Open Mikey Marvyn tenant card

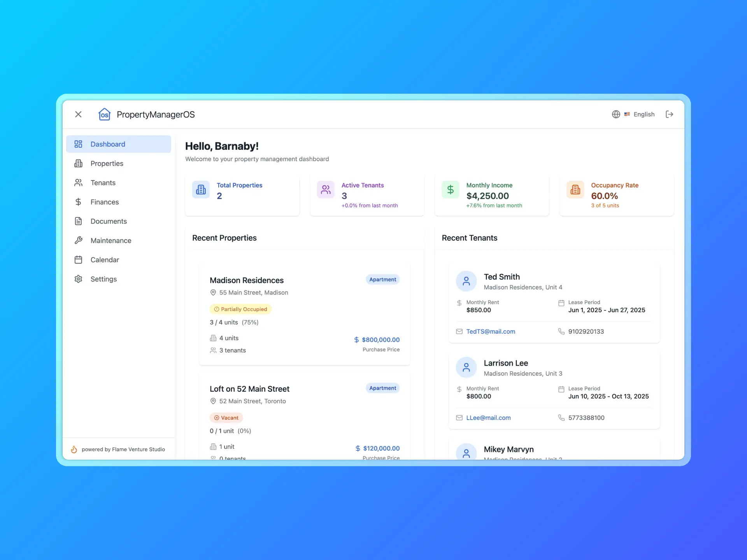(x=554, y=448)
